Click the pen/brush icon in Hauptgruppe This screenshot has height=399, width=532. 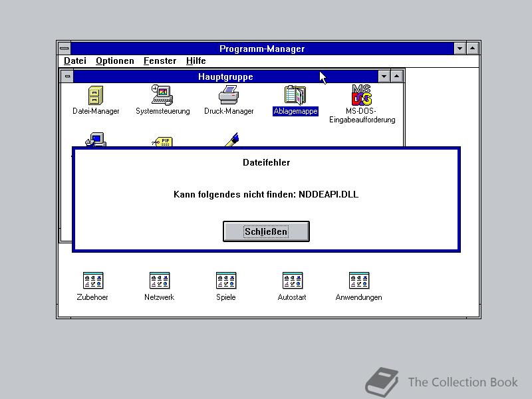(x=231, y=140)
